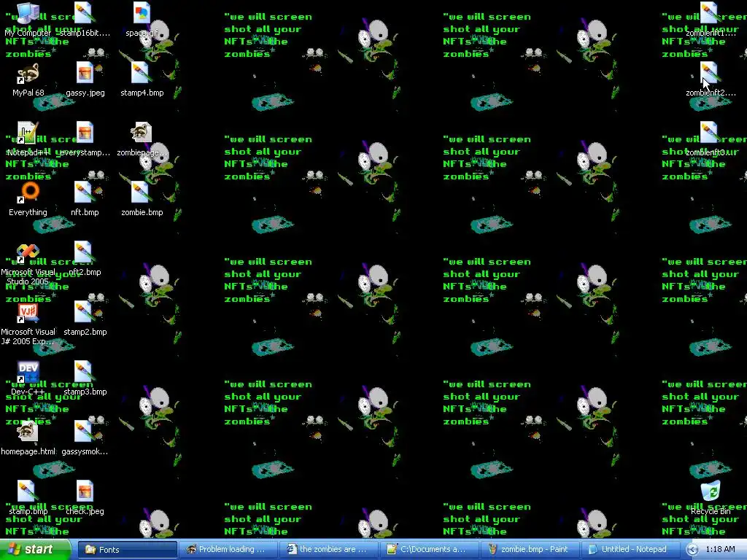Select the MyPal 68 shortcut

(x=28, y=74)
